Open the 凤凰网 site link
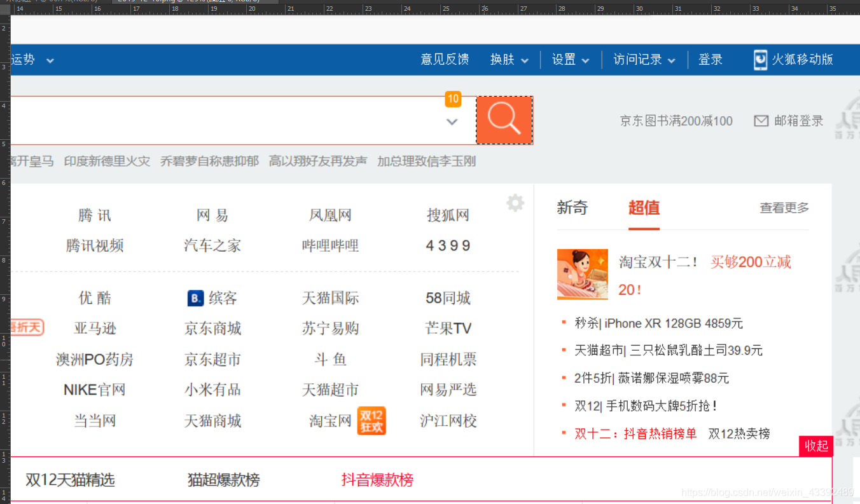Screen dimensions: 860x504 pyautogui.click(x=330, y=215)
